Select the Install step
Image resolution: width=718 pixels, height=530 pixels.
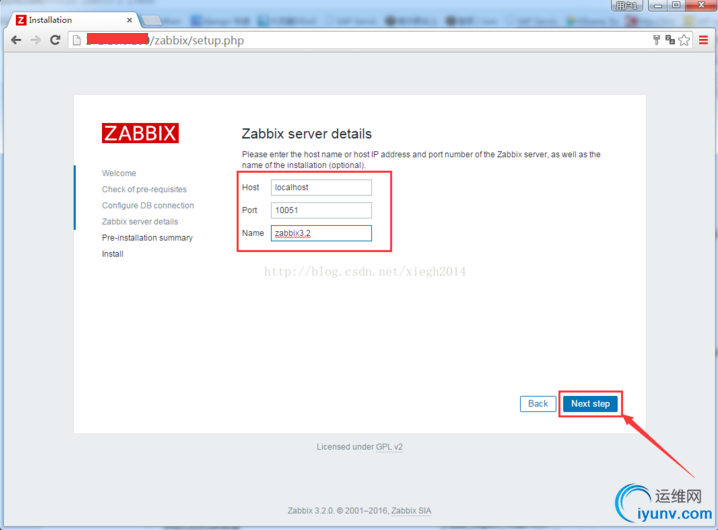113,254
